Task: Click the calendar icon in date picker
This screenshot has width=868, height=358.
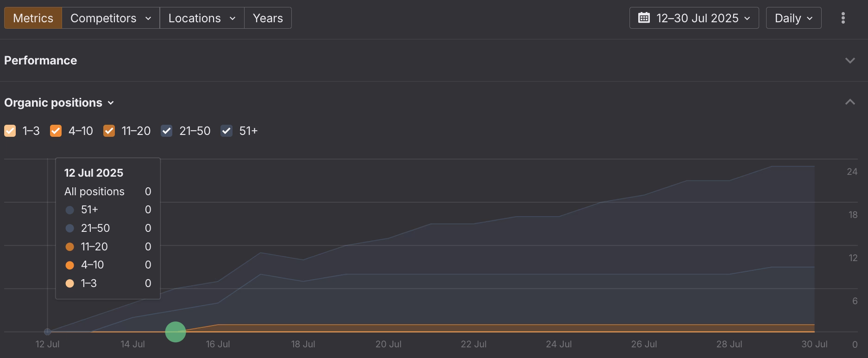Action: (644, 18)
